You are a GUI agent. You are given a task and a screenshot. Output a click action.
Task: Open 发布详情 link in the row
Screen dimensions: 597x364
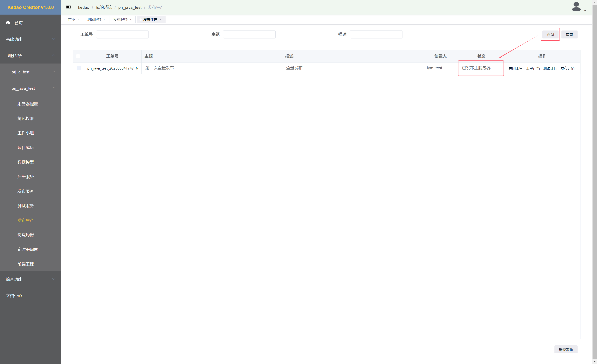(567, 68)
